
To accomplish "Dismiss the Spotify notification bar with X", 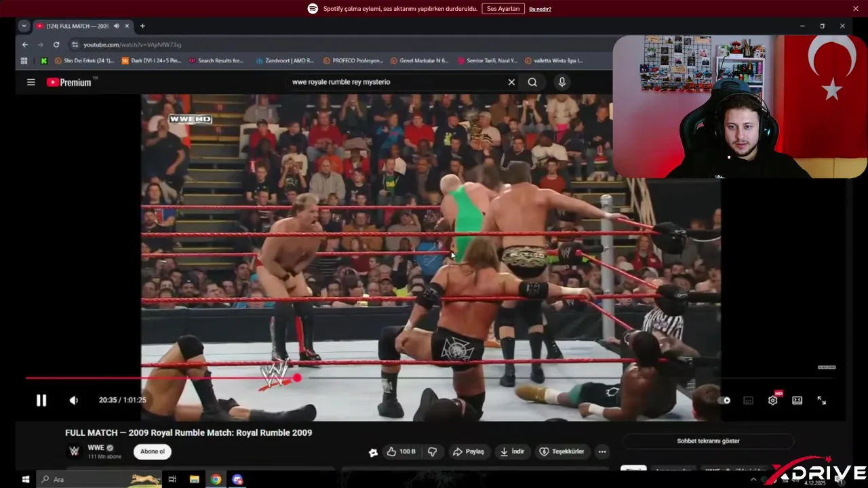I will point(855,9).
